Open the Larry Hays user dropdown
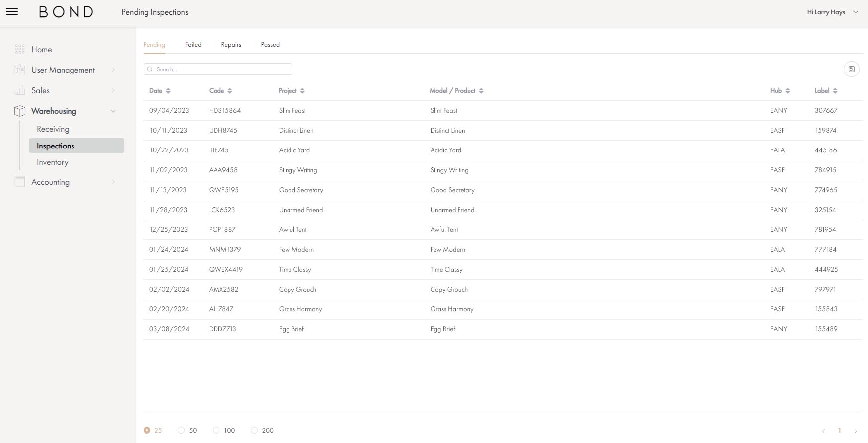Image resolution: width=868 pixels, height=443 pixels. [x=855, y=12]
